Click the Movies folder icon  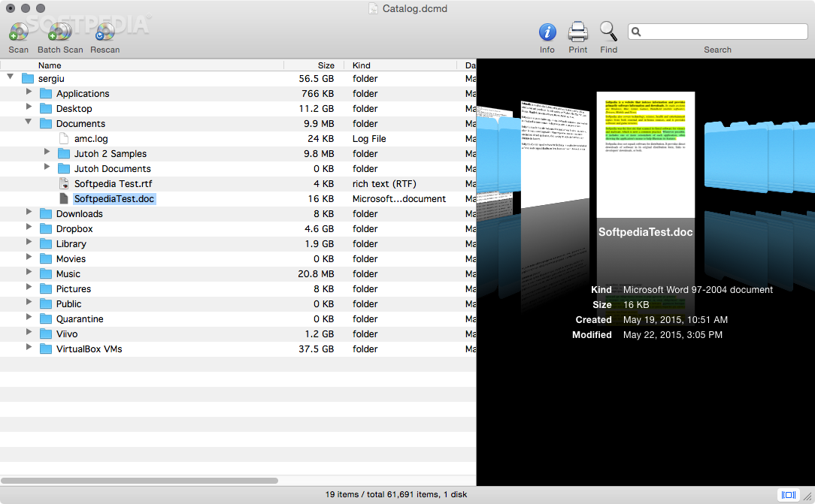pyautogui.click(x=46, y=259)
